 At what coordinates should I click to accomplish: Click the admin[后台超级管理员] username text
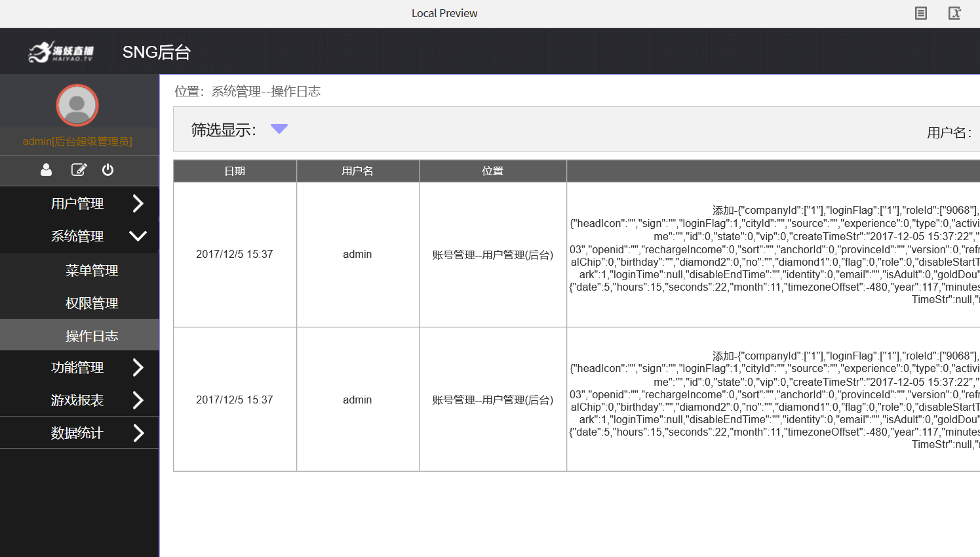point(77,141)
